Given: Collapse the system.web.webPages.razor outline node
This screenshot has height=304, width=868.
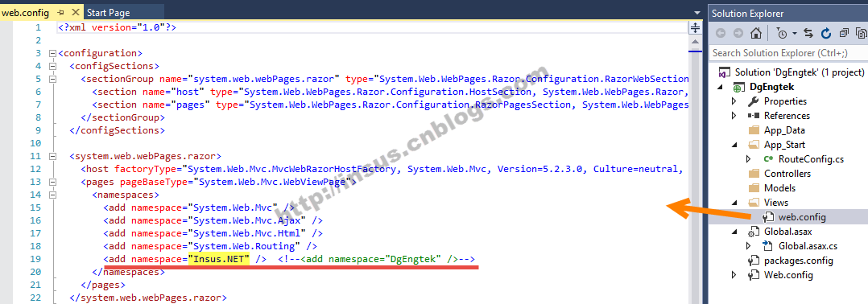Looking at the screenshot, I should (52, 156).
